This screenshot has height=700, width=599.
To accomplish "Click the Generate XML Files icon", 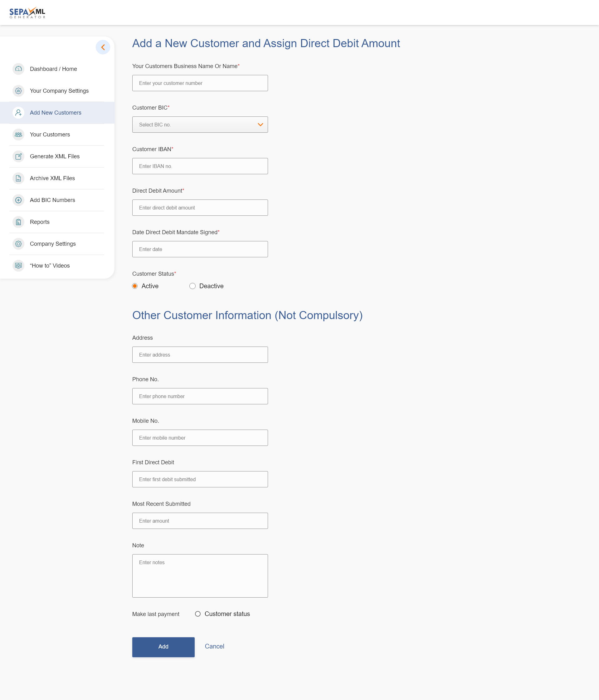I will [18, 156].
